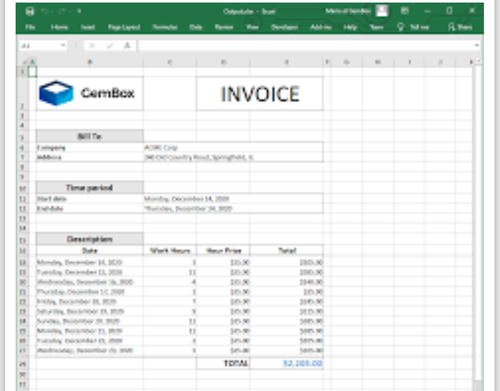Open the Developer ribbon tab
The image size is (500, 391).
284,27
